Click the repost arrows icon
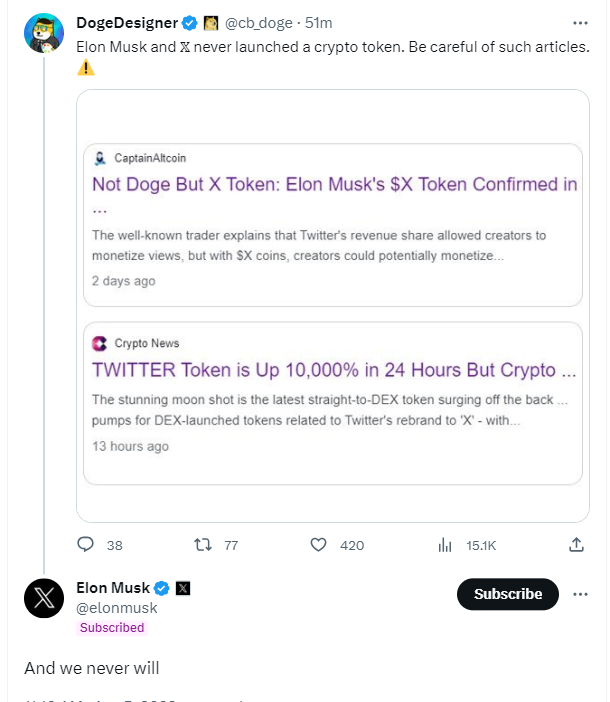 (x=202, y=545)
